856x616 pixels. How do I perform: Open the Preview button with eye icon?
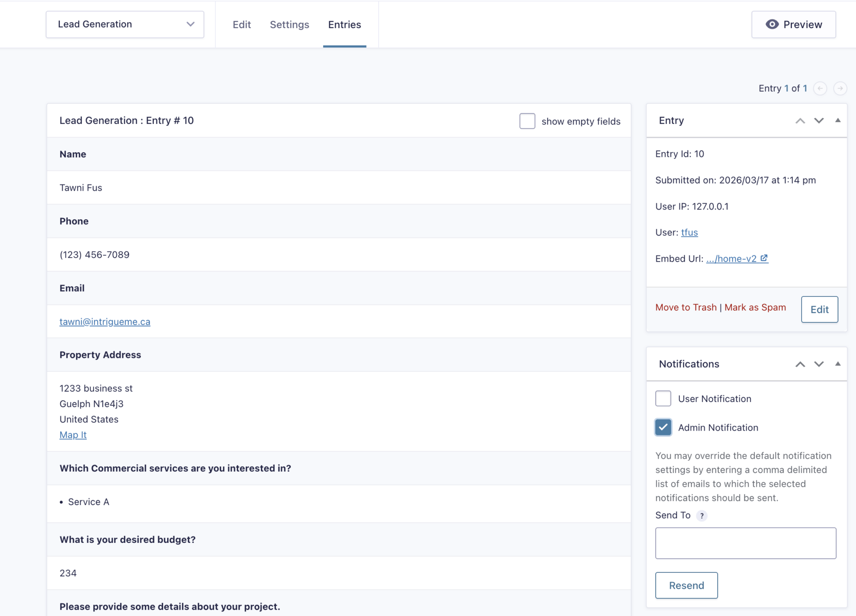pos(793,25)
